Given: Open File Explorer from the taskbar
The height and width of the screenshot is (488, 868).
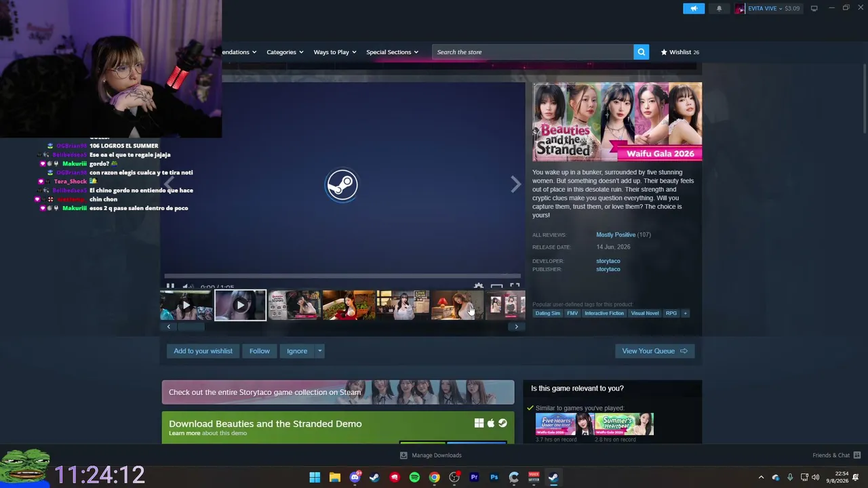Looking at the screenshot, I should pos(334,477).
